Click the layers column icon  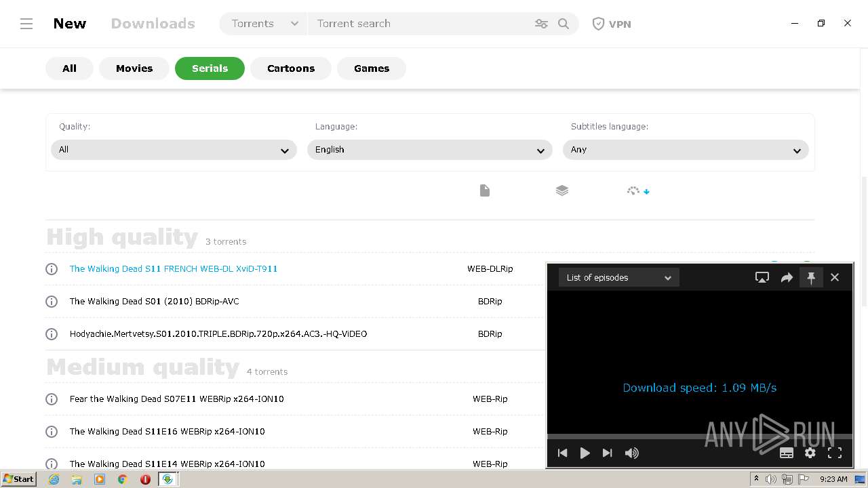(562, 190)
